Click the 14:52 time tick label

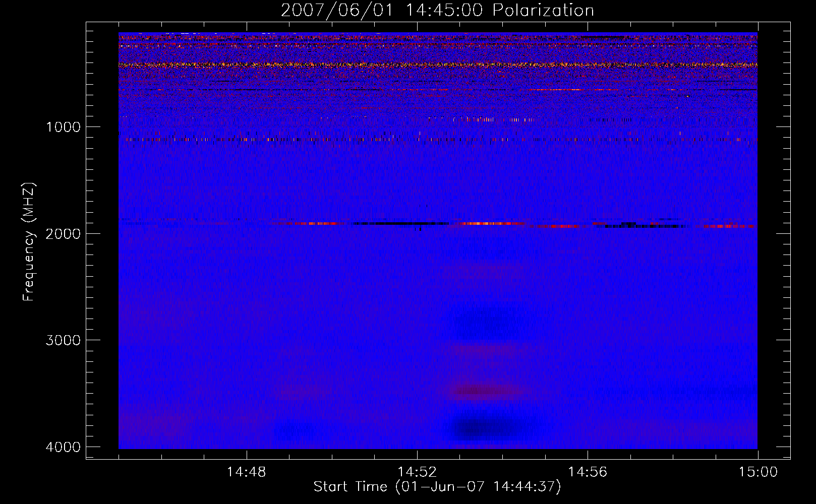[x=417, y=472]
